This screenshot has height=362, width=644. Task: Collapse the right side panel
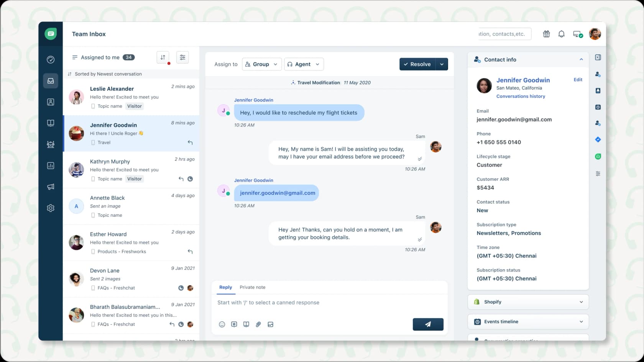pos(598,57)
